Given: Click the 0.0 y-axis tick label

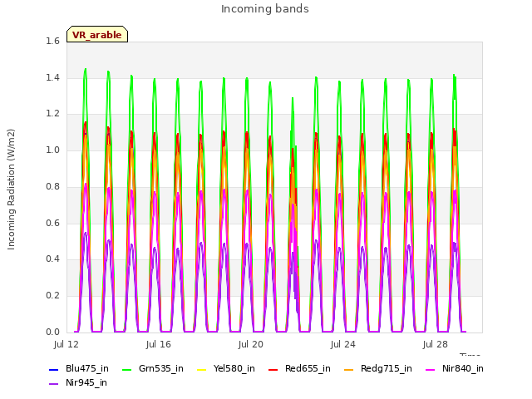Looking at the screenshot, I should (x=52, y=332).
